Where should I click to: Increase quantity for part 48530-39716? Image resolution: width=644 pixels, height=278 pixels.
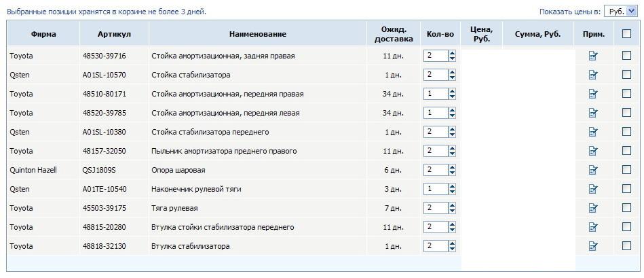(x=453, y=53)
